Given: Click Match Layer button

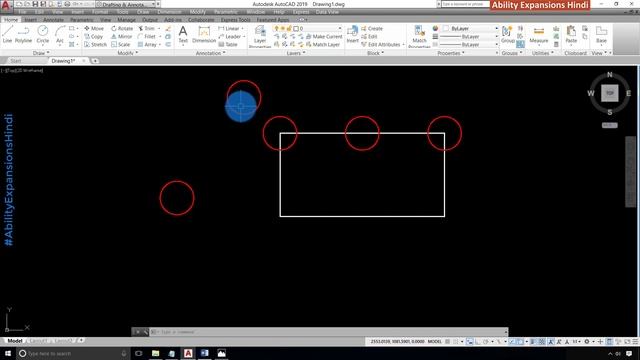Looking at the screenshot, I should point(322,44).
